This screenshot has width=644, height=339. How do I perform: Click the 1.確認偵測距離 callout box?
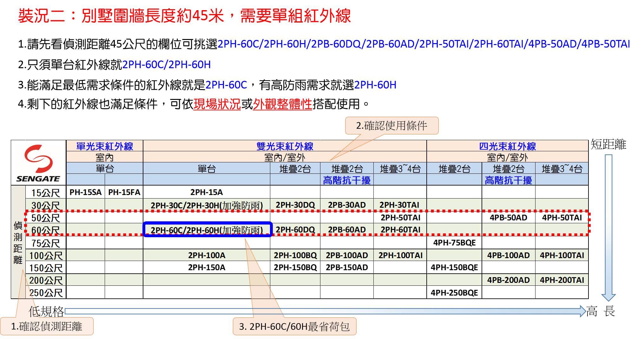47,326
